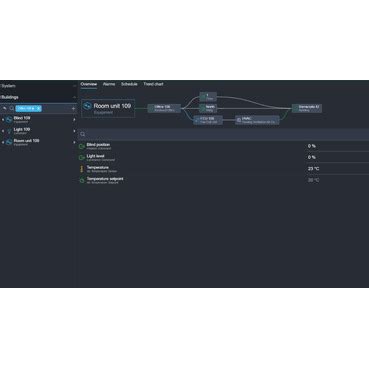Click the Light 109 icon
This screenshot has height=369, width=369.
pyautogui.click(x=9, y=131)
